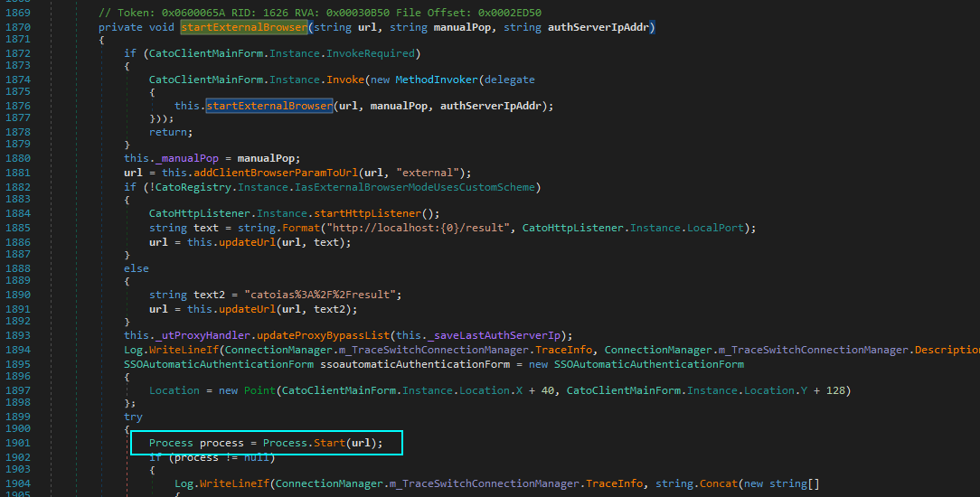Click TraceInfo on line 1904
The width and height of the screenshot is (980, 497).
point(615,483)
